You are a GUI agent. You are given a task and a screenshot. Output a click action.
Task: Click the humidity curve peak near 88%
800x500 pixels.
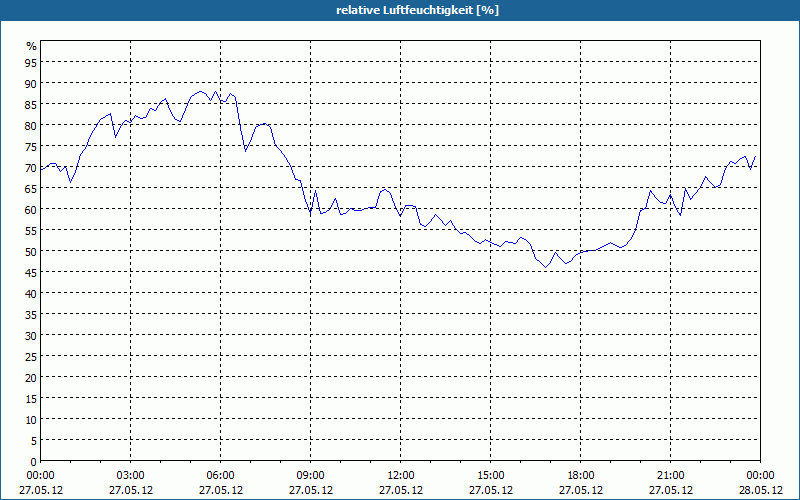point(215,91)
